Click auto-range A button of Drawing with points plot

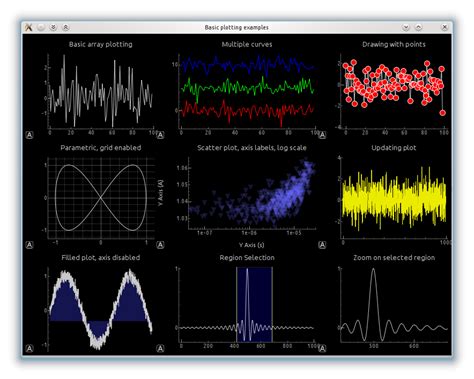click(x=322, y=135)
